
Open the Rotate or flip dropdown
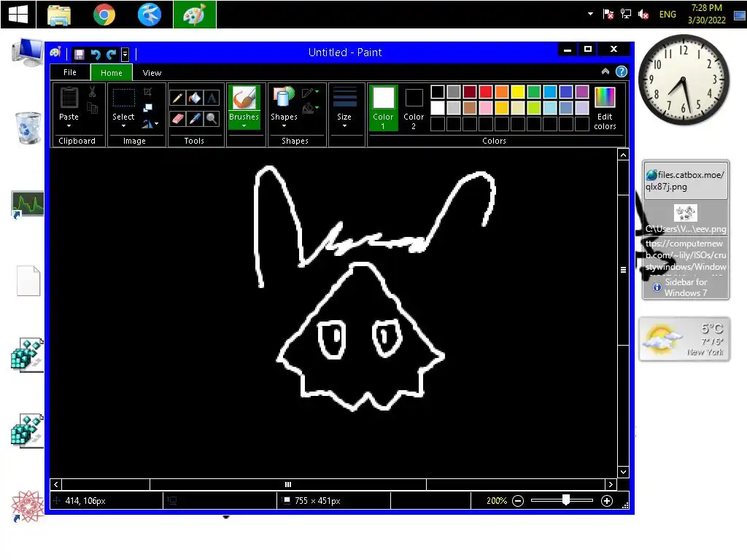[150, 124]
